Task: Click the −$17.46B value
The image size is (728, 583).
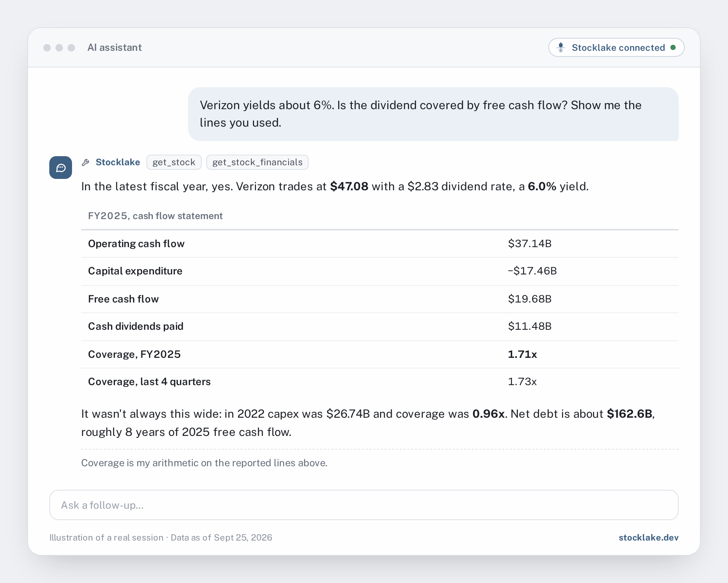Action: click(x=532, y=271)
